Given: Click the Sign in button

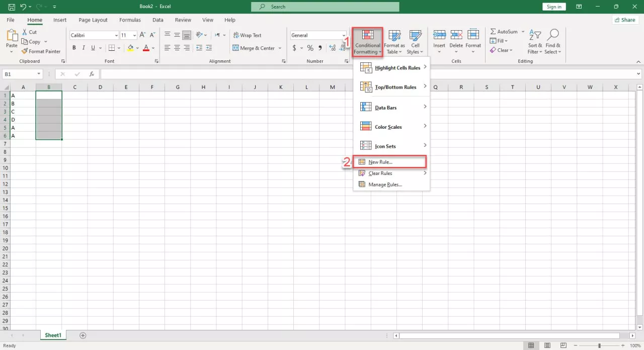Looking at the screenshot, I should tap(554, 7).
